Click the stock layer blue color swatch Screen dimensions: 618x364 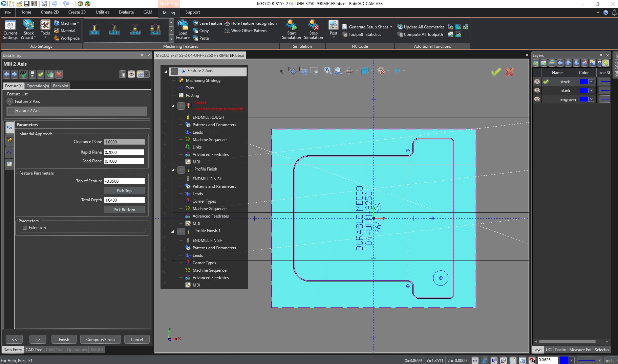coord(583,82)
